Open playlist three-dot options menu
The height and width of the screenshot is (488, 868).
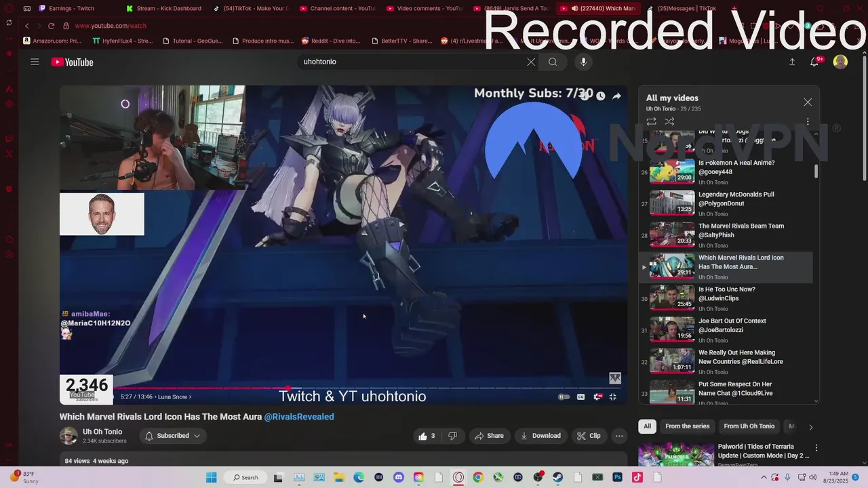point(808,121)
